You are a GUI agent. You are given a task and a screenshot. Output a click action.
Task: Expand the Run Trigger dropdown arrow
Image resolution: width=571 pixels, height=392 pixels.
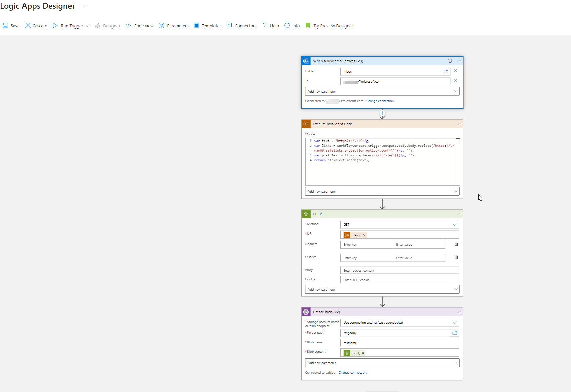[x=87, y=25]
